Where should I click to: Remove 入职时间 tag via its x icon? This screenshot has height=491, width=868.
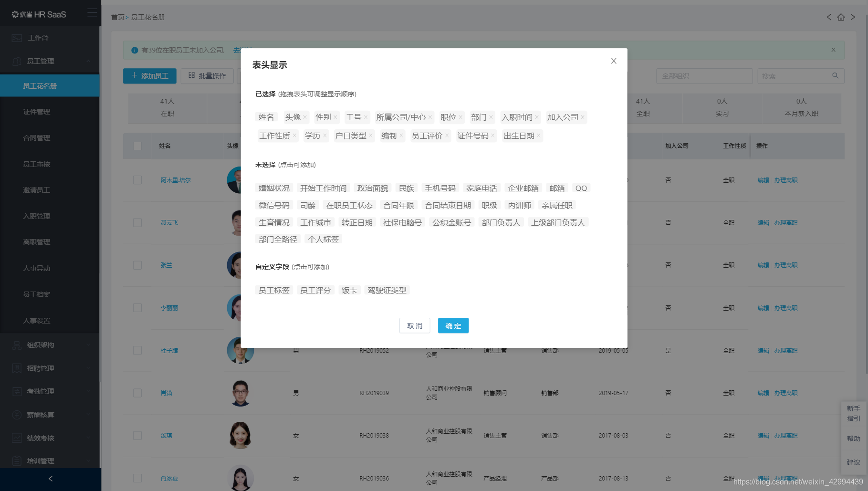click(x=537, y=117)
